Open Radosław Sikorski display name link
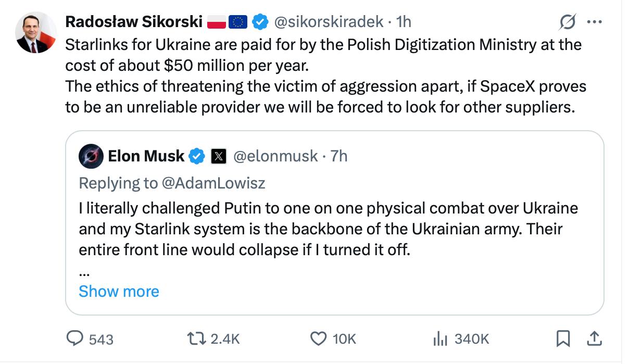The height and width of the screenshot is (364, 629). (133, 21)
